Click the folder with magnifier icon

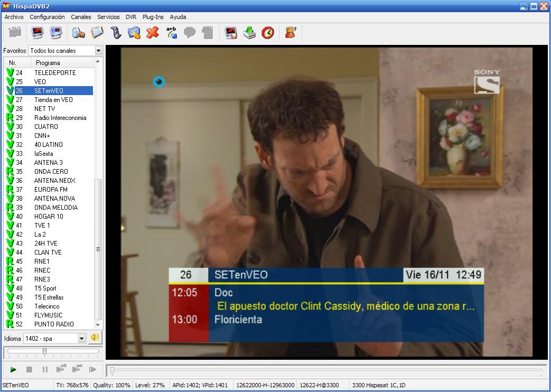pyautogui.click(x=134, y=33)
